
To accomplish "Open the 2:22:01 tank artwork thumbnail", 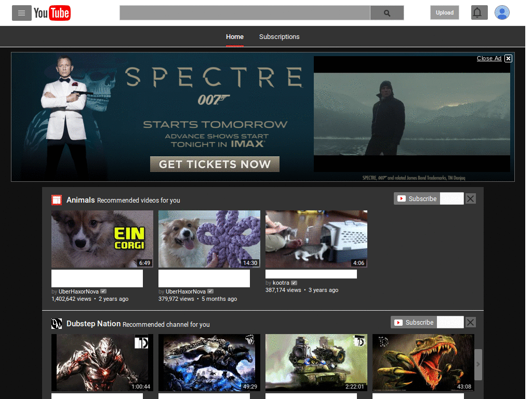I will [x=316, y=363].
